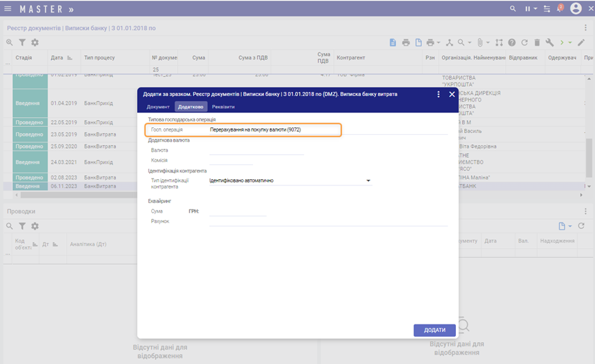595x364 pixels.
Task: Click the paperclip attachments icon
Action: [x=479, y=42]
